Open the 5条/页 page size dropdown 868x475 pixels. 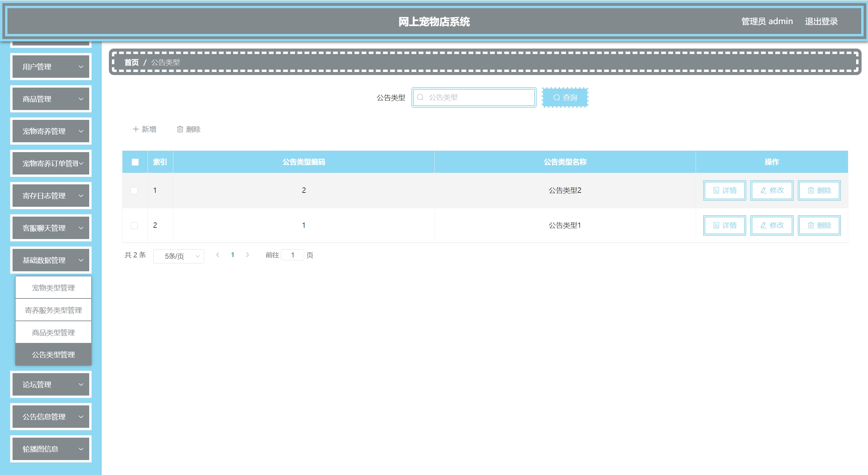coord(178,256)
